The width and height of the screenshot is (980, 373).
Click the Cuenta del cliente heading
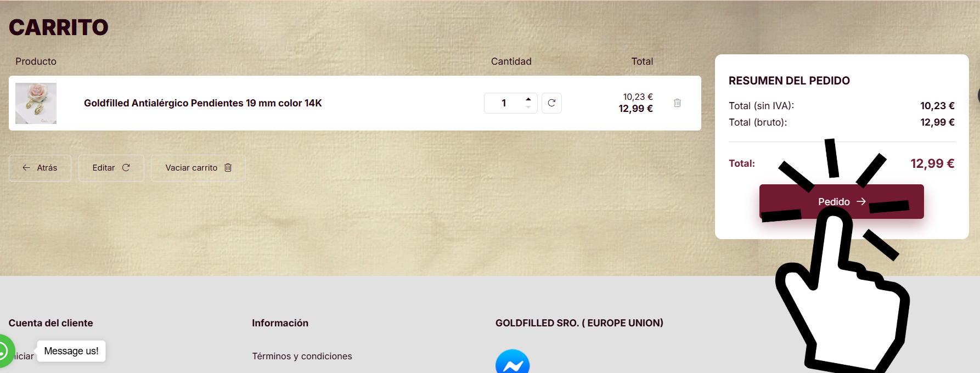click(51, 323)
